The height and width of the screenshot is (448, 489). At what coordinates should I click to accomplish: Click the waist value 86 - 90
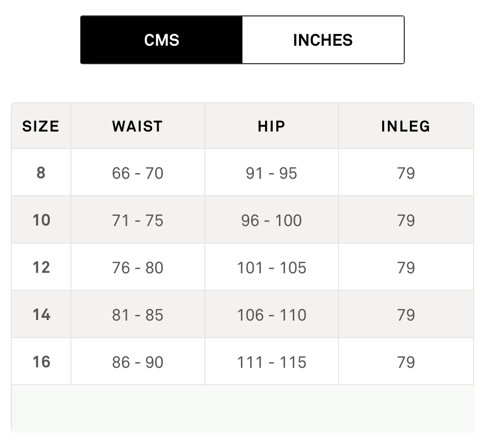click(138, 362)
